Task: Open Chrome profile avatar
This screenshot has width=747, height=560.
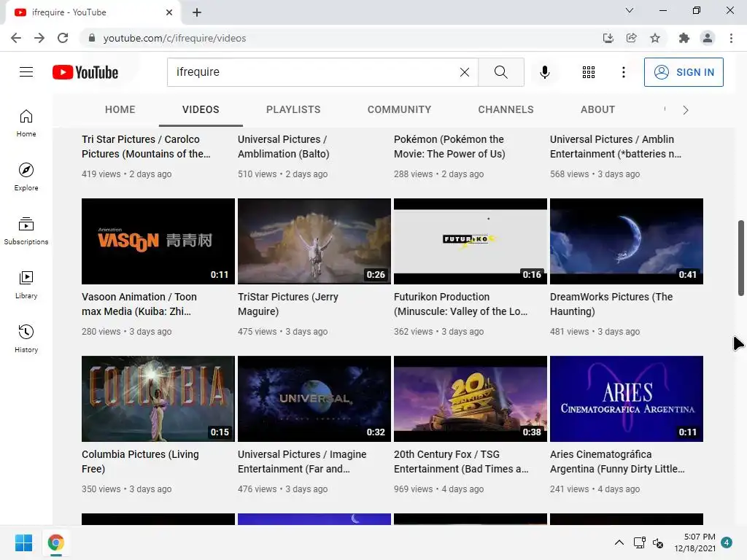Action: 708,38
